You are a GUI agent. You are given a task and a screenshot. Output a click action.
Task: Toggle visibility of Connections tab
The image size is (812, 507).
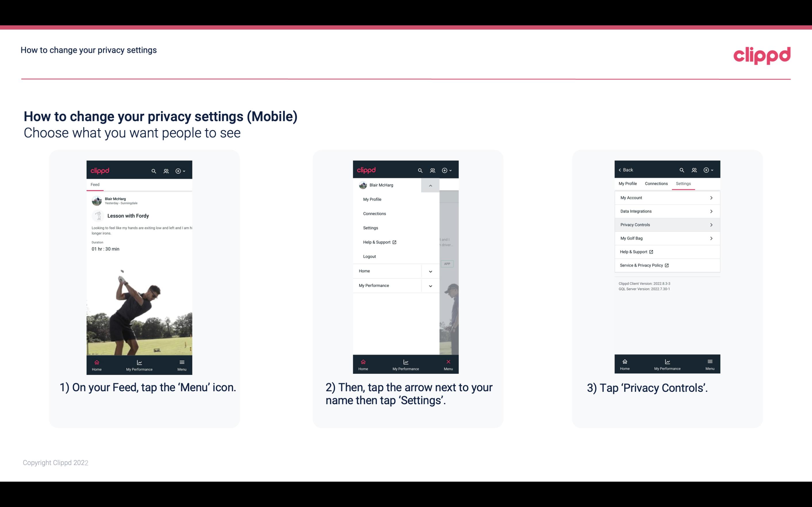656,183
